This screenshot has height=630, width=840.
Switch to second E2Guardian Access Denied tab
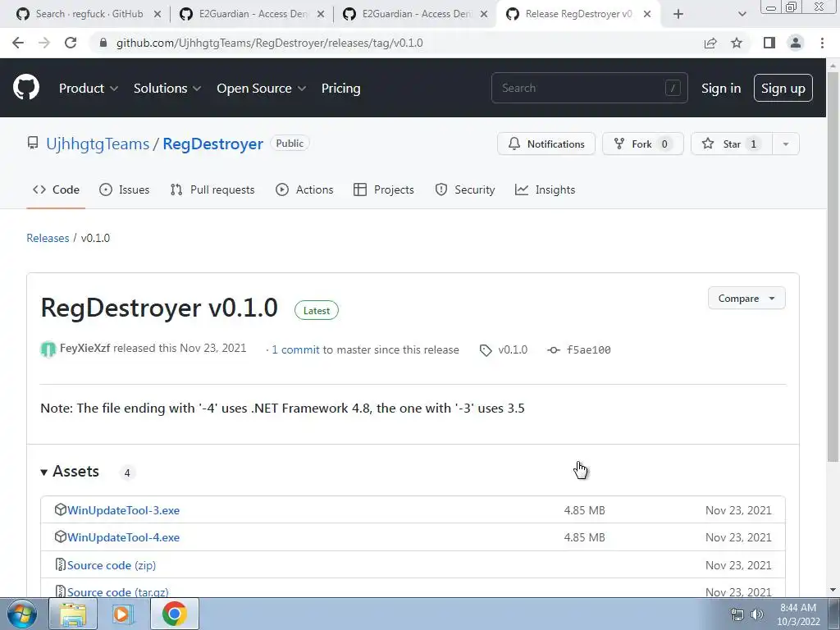[415, 14]
